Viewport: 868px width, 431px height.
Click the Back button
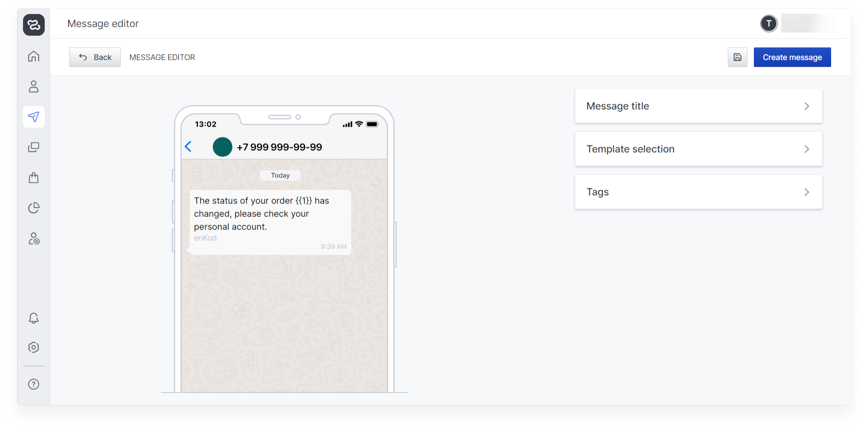click(x=95, y=57)
